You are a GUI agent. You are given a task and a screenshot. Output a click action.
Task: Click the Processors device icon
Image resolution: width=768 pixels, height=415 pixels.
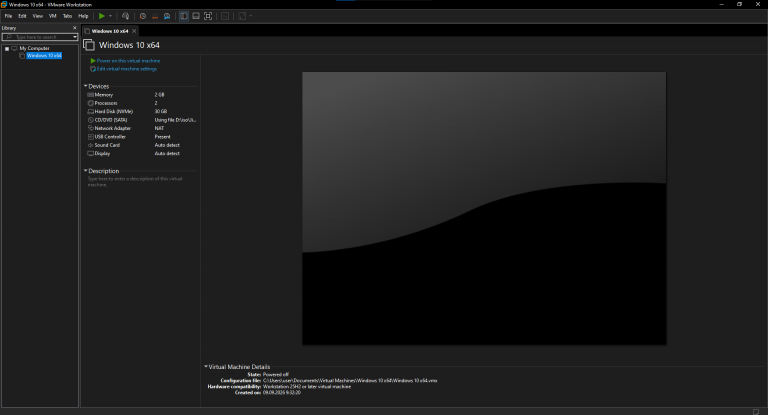91,103
